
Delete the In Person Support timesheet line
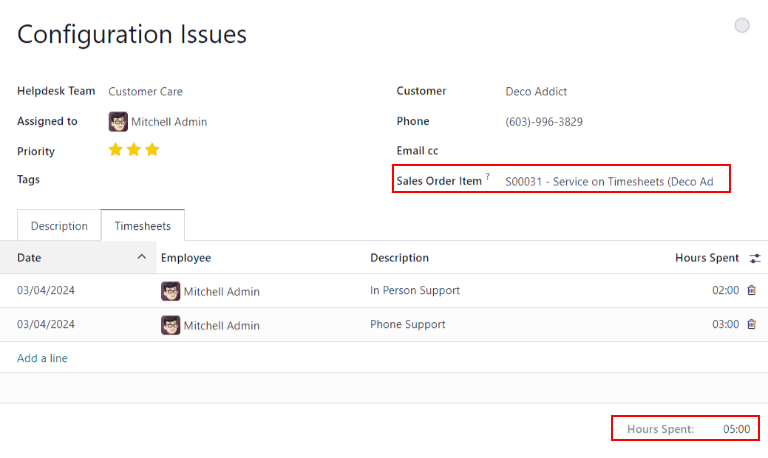pos(751,291)
